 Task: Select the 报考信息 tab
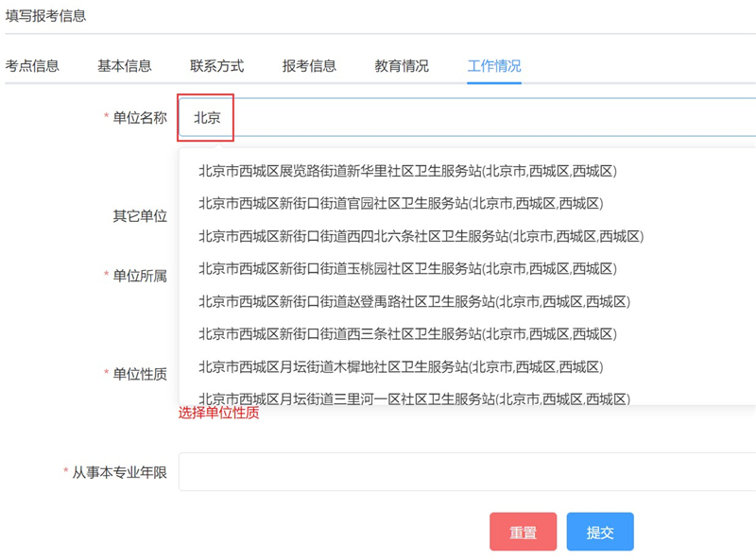pyautogui.click(x=309, y=66)
